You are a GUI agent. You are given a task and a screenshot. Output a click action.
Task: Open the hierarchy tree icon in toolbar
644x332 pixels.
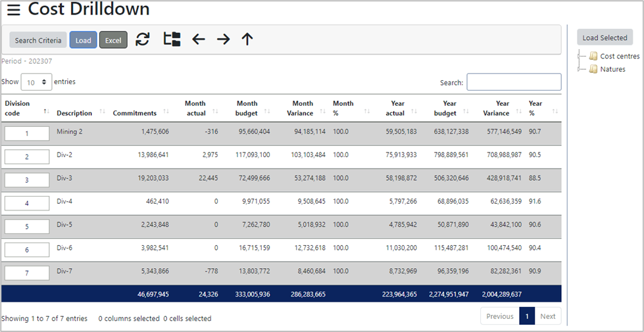172,39
